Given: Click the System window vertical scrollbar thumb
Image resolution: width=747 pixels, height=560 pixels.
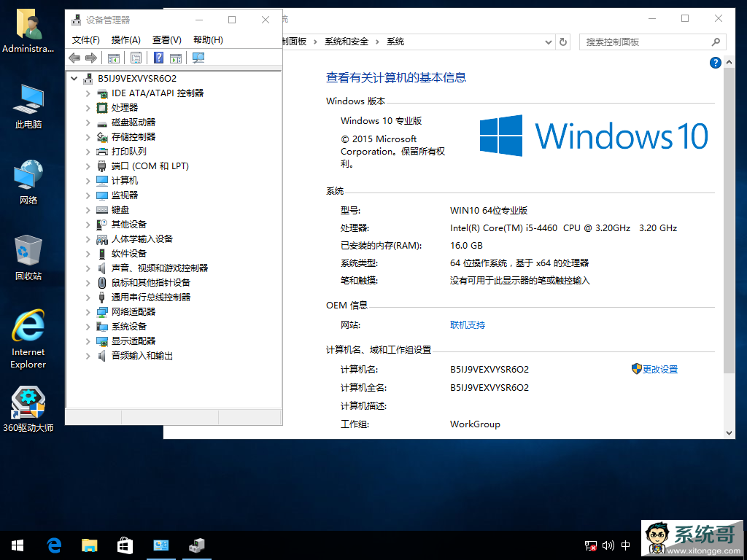Looking at the screenshot, I should click(729, 220).
